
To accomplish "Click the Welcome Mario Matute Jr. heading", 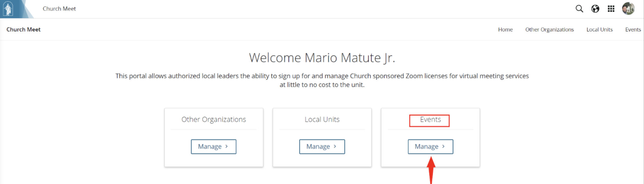I will coord(322,58).
